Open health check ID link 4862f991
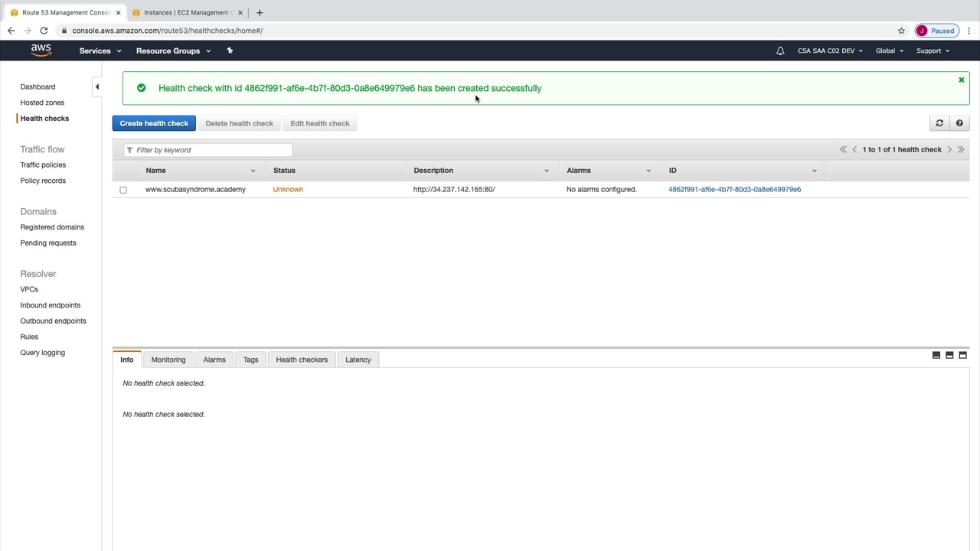This screenshot has height=551, width=980. click(x=734, y=189)
